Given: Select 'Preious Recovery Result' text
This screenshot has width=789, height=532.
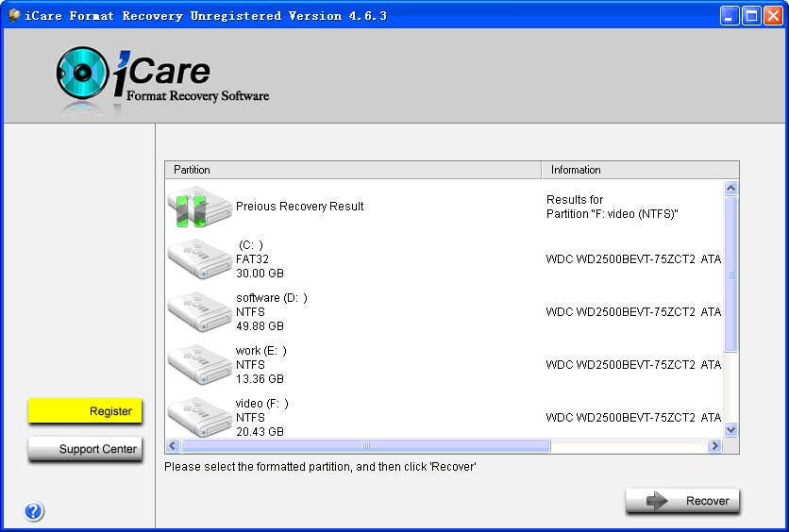Looking at the screenshot, I should (x=299, y=207).
